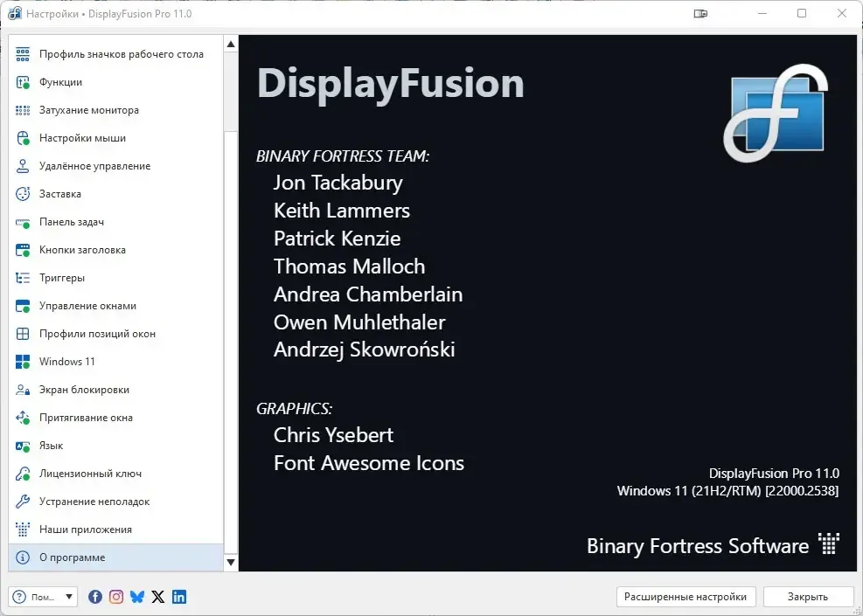Image resolution: width=863 pixels, height=616 pixels.
Task: Select the Триггеры section
Action: 115,278
